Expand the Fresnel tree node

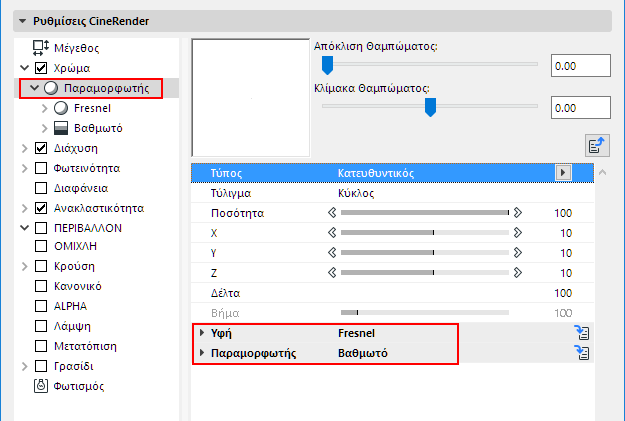(45, 108)
